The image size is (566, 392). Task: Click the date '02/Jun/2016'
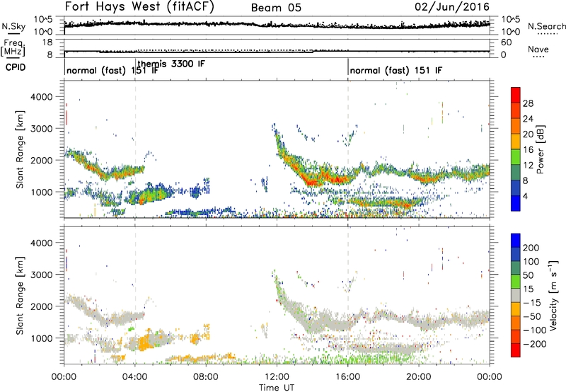452,7
